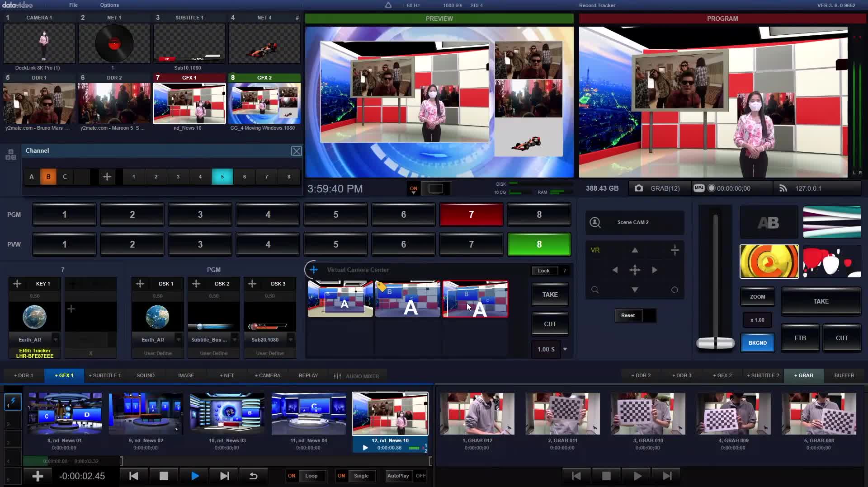
Task: Open the GRAB(12) dropdown
Action: coord(665,188)
